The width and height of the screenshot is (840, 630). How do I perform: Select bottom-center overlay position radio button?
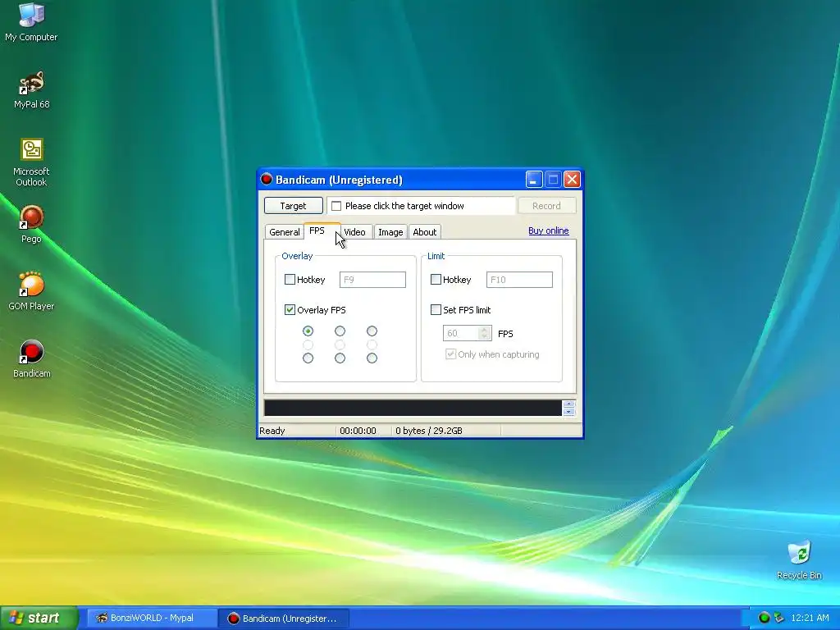pyautogui.click(x=340, y=358)
